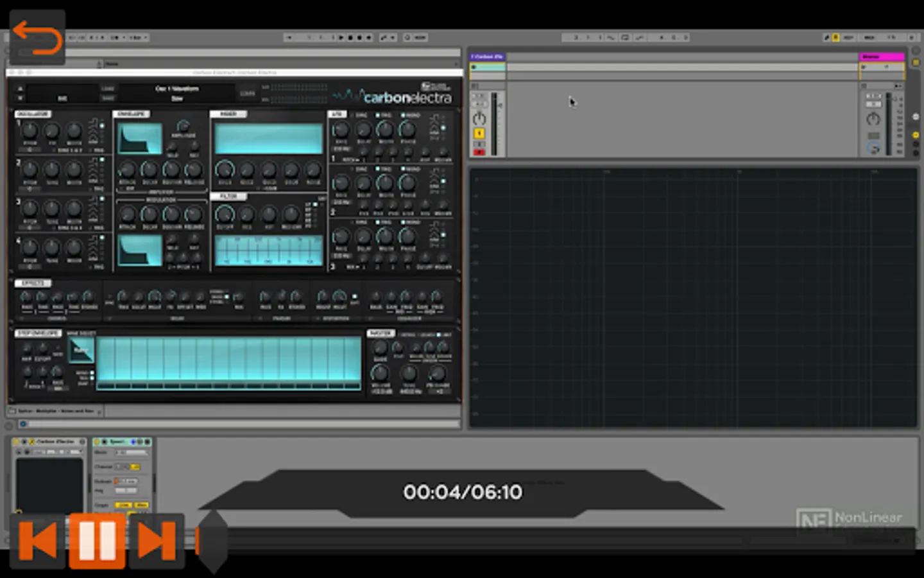This screenshot has height=578, width=924.
Task: Click the Master track title
Action: coord(882,57)
